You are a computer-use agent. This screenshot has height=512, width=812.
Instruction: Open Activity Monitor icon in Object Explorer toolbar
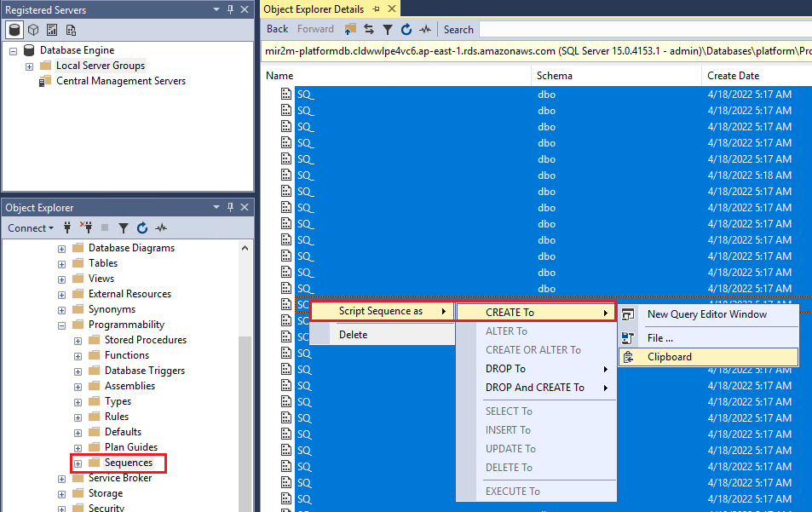coord(162,227)
